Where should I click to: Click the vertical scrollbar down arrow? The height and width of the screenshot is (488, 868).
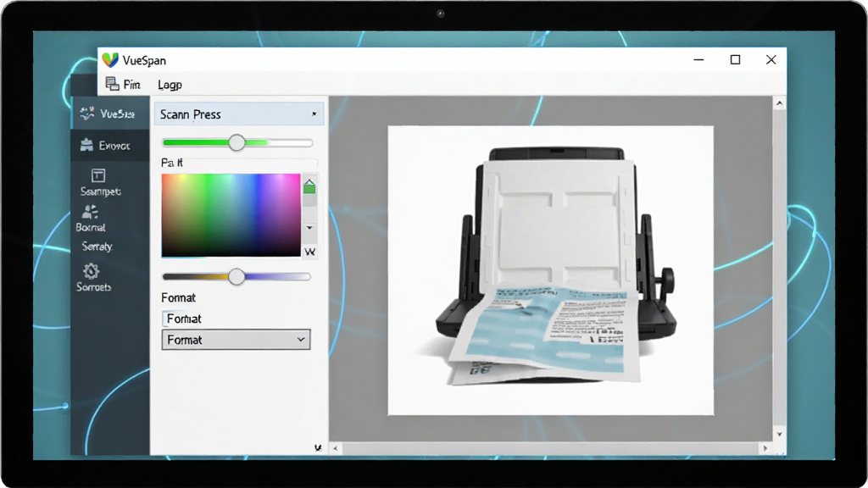780,435
